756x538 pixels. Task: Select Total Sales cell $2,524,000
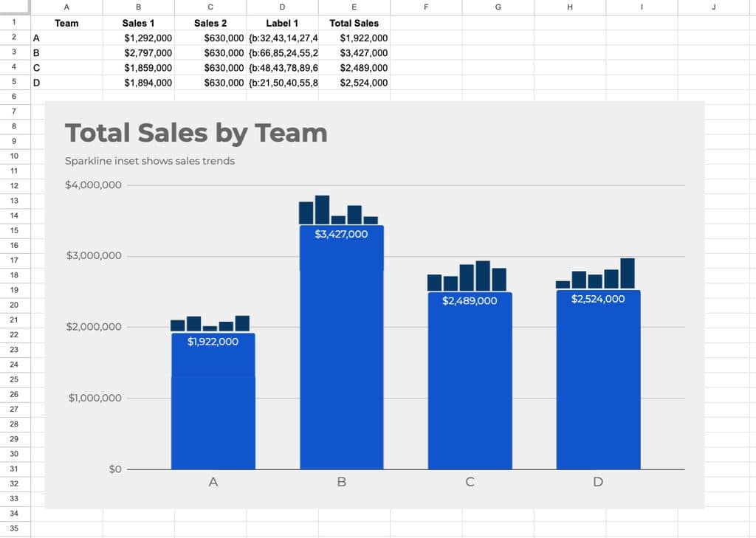pyautogui.click(x=354, y=83)
